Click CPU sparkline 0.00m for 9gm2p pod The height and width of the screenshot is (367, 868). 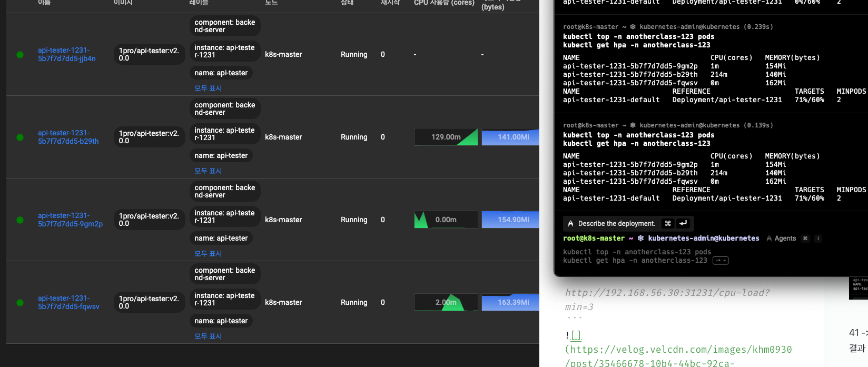click(446, 220)
